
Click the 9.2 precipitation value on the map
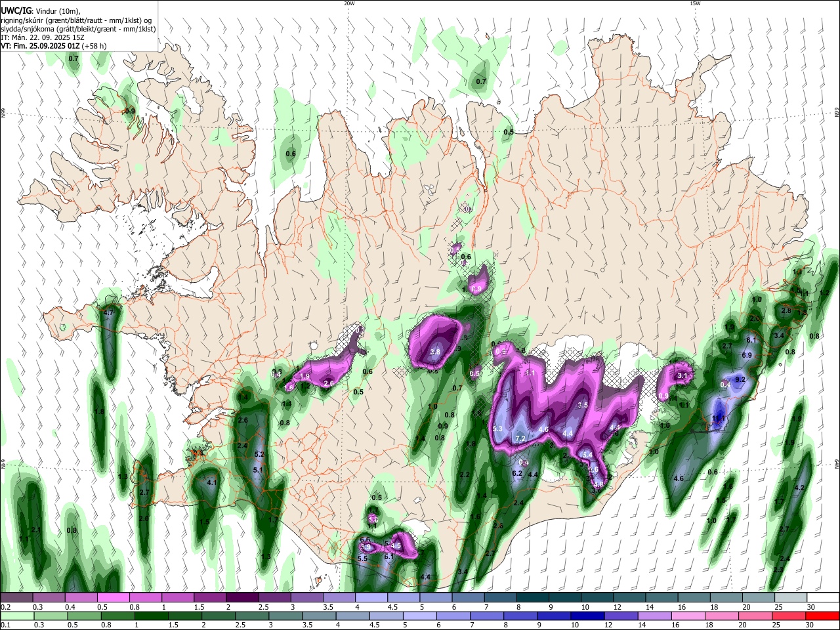point(740,379)
